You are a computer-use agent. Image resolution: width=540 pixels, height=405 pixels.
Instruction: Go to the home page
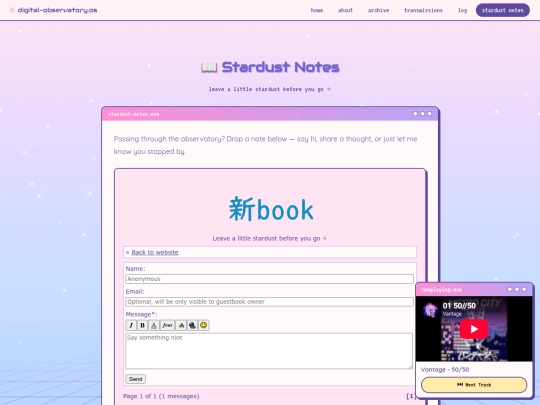[x=317, y=10]
